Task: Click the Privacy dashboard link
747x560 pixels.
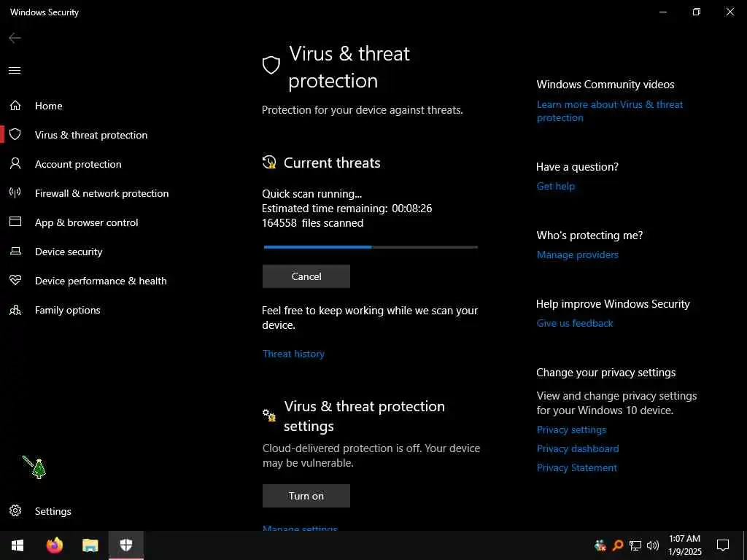Action: [578, 448]
